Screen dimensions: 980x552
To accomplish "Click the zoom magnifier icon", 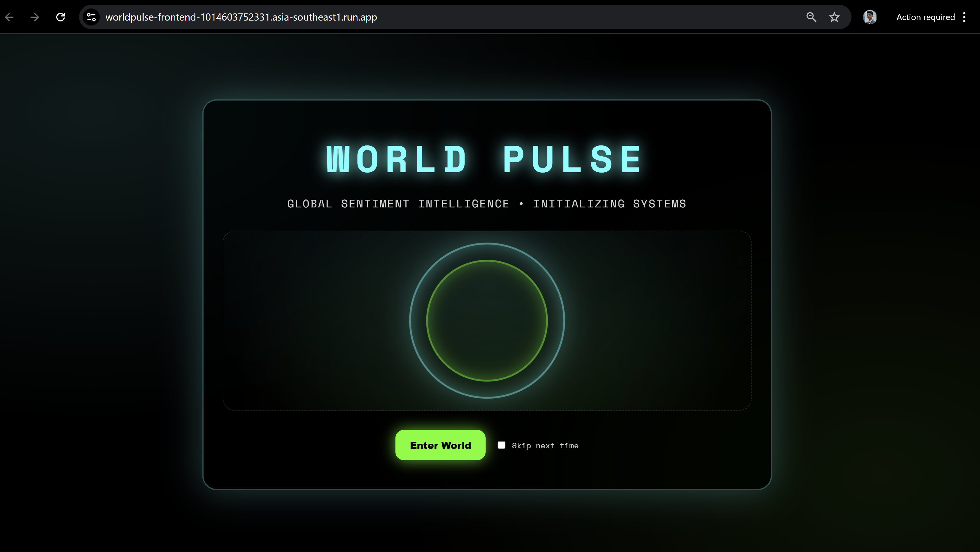I will tap(811, 17).
